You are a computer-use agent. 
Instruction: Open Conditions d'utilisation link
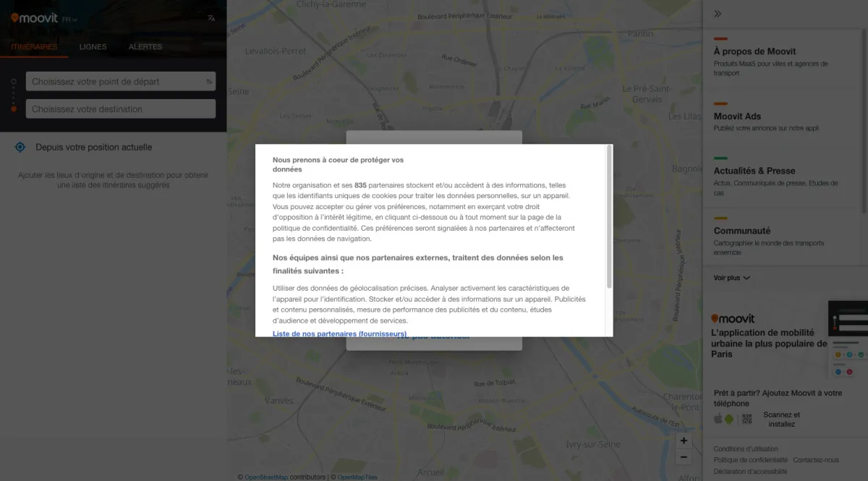tap(746, 449)
